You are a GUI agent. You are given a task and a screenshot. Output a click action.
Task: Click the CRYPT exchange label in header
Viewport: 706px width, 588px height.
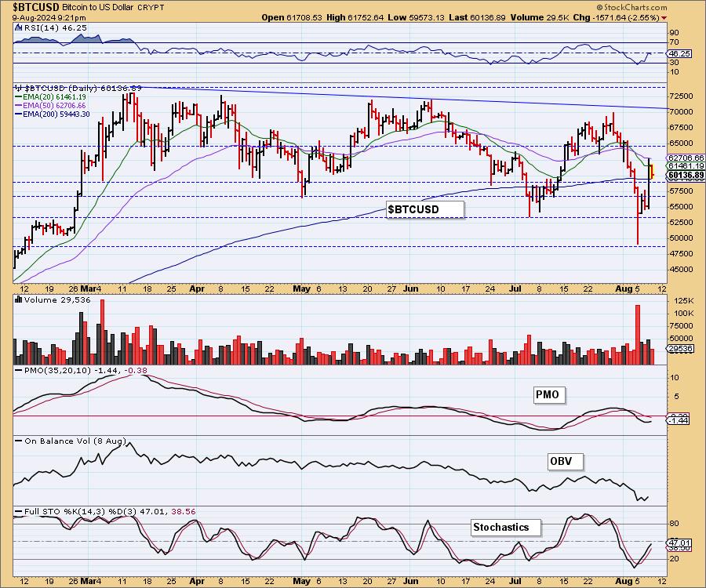(x=151, y=8)
